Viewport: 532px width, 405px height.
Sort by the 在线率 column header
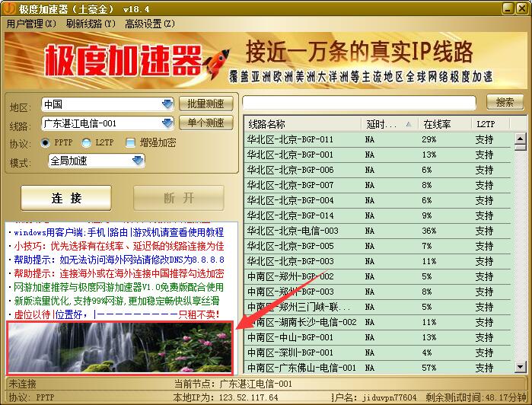(x=444, y=124)
